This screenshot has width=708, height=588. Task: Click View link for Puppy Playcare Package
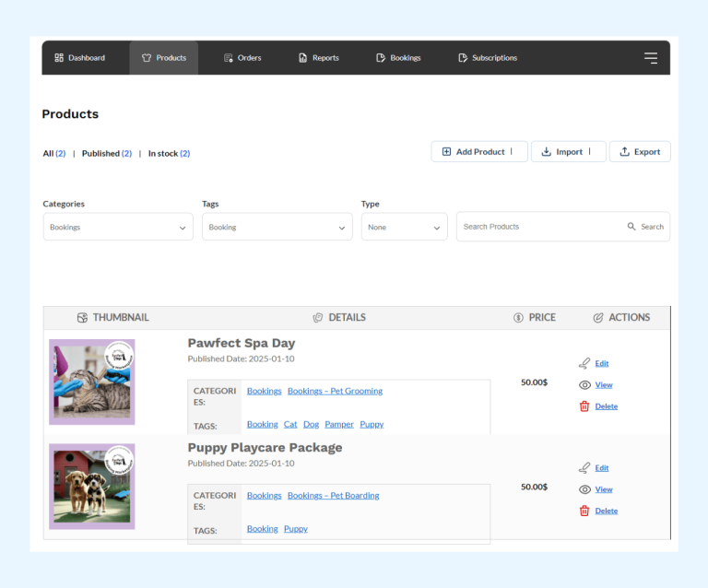click(x=604, y=489)
